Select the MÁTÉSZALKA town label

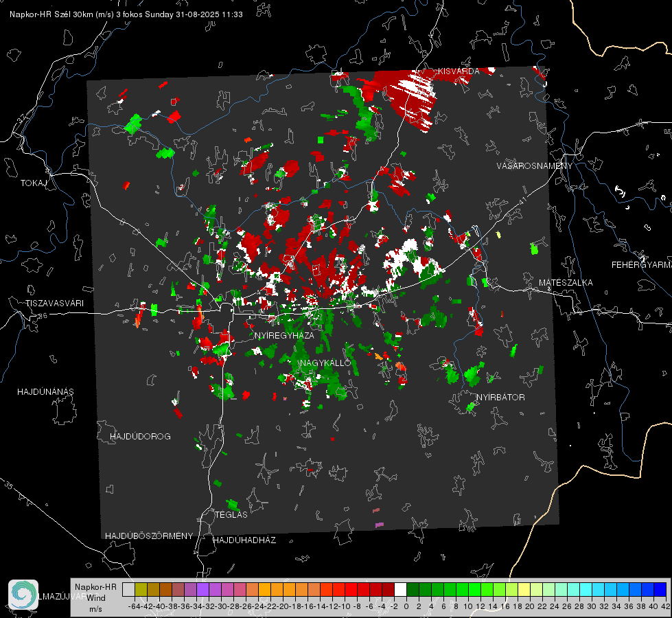coord(566,282)
